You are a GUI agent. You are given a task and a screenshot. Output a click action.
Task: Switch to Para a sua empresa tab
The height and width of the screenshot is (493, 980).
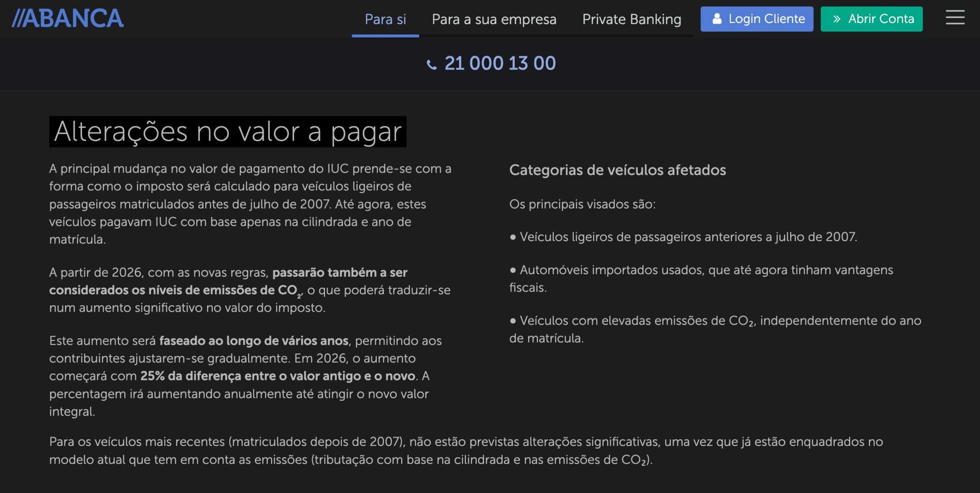pyautogui.click(x=494, y=19)
